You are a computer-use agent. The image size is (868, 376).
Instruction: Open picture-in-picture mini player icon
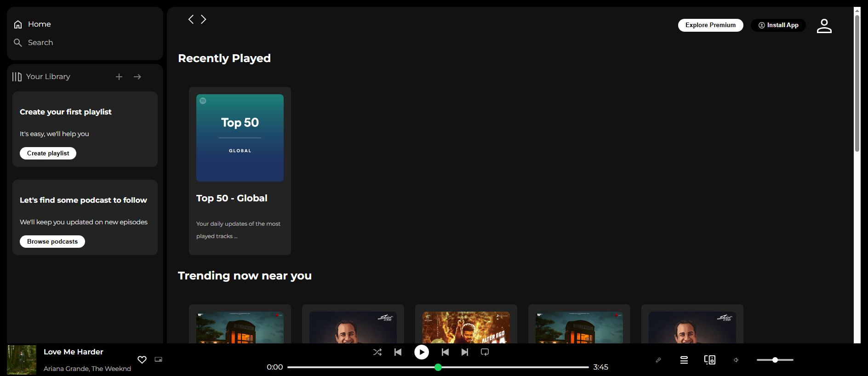pos(159,359)
